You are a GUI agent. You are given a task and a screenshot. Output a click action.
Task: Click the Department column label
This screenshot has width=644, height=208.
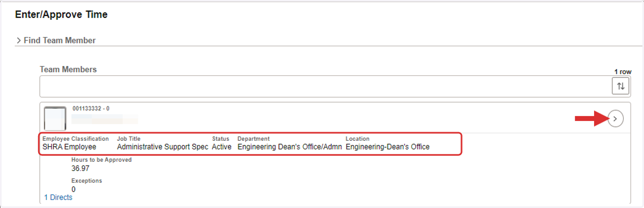click(254, 139)
